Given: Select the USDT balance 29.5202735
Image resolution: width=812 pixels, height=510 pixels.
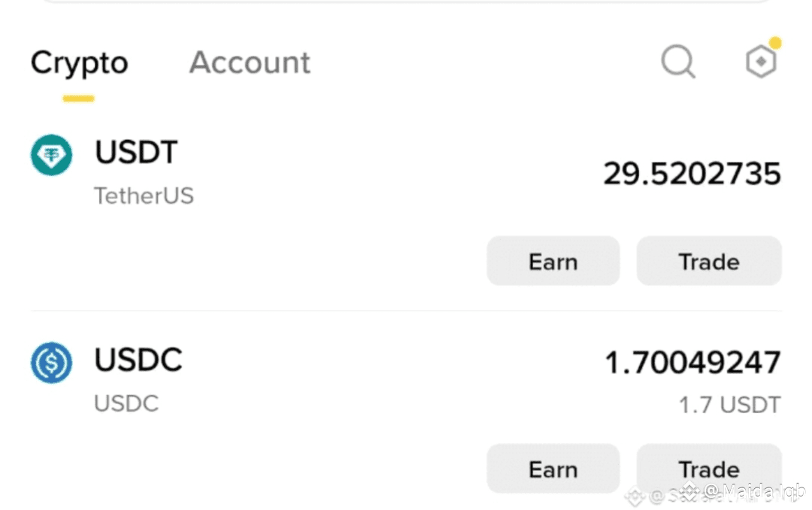Looking at the screenshot, I should coord(692,174).
